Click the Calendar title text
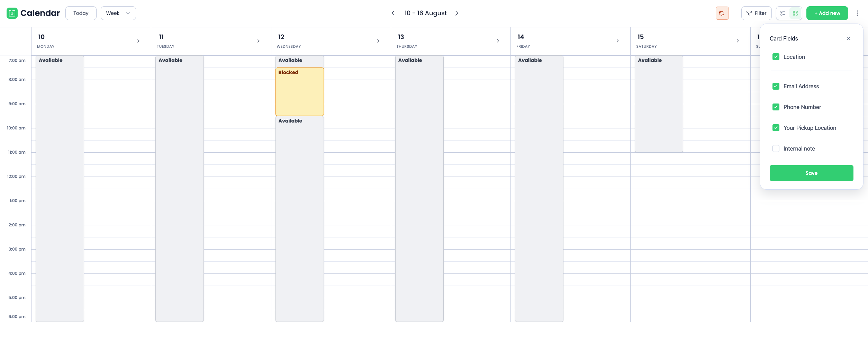Viewport: 868px width, 360px height. pyautogui.click(x=40, y=13)
